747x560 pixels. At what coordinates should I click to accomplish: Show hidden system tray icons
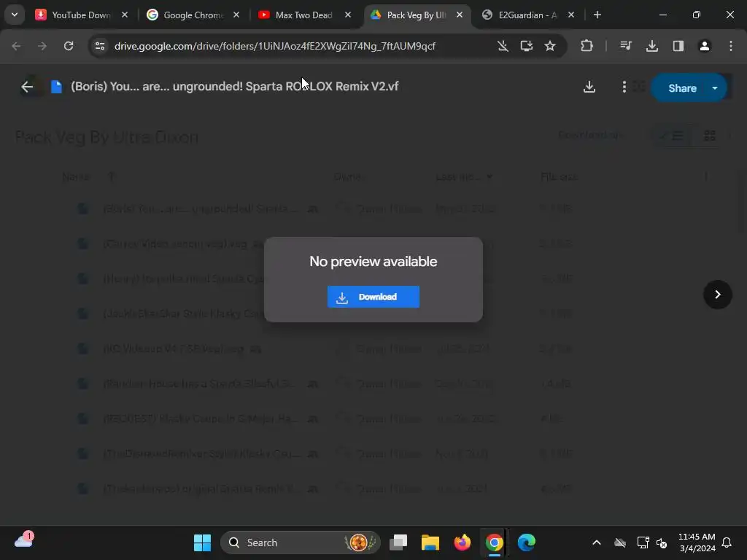[596, 542]
